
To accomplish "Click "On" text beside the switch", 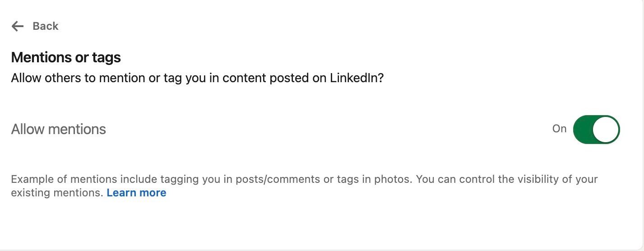I will (559, 129).
